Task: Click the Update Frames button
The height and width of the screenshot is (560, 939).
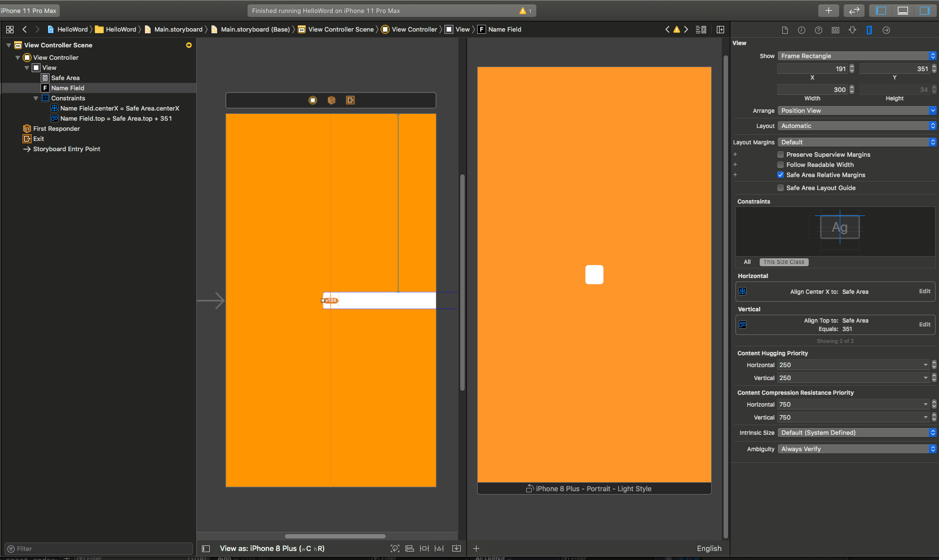Action: click(395, 548)
